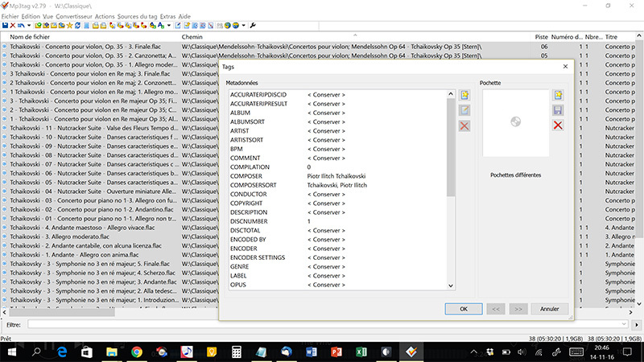This screenshot has height=362, width=644.
Task: Open the Undo dropdown arrow in toolbar
Action: [29, 26]
